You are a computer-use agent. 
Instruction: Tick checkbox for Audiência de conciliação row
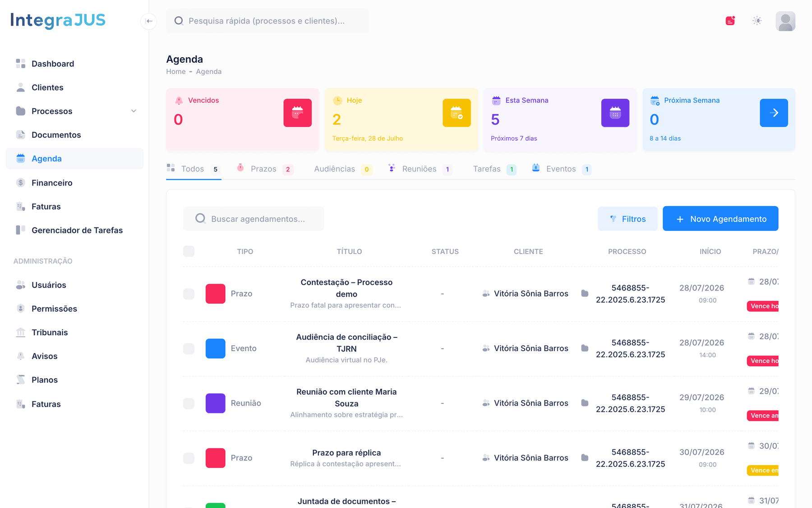point(189,348)
